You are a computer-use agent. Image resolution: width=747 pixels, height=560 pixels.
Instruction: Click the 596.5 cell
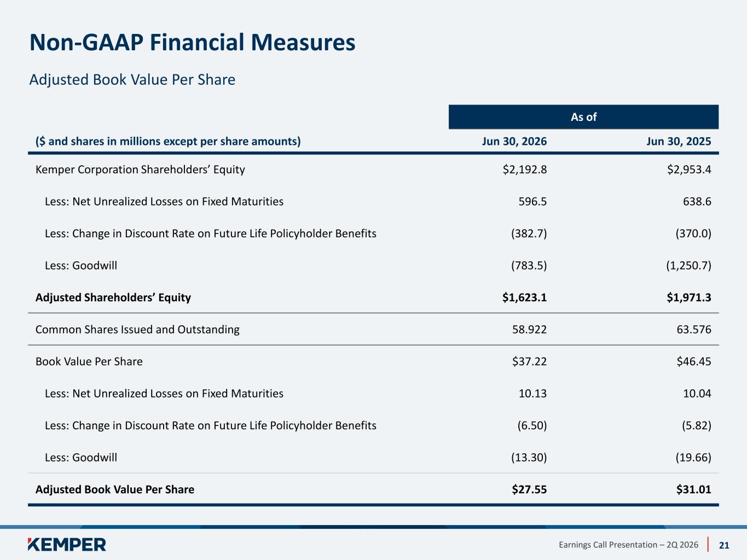[532, 202]
